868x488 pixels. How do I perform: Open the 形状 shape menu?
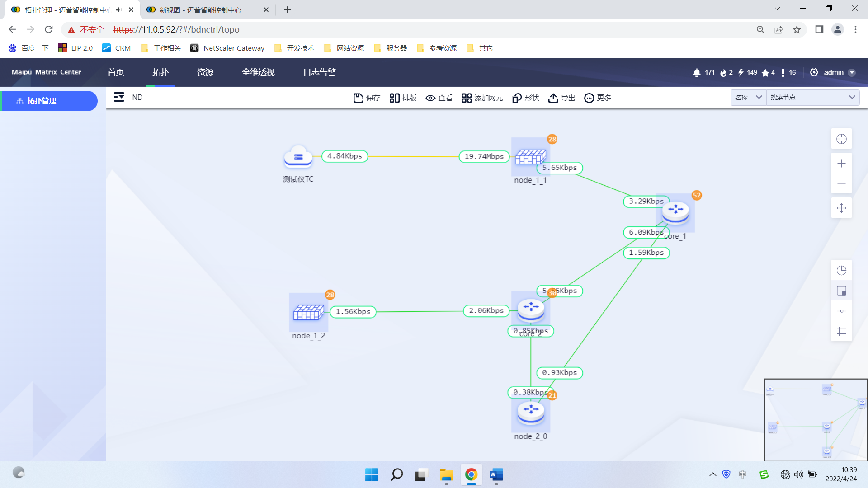[525, 98]
